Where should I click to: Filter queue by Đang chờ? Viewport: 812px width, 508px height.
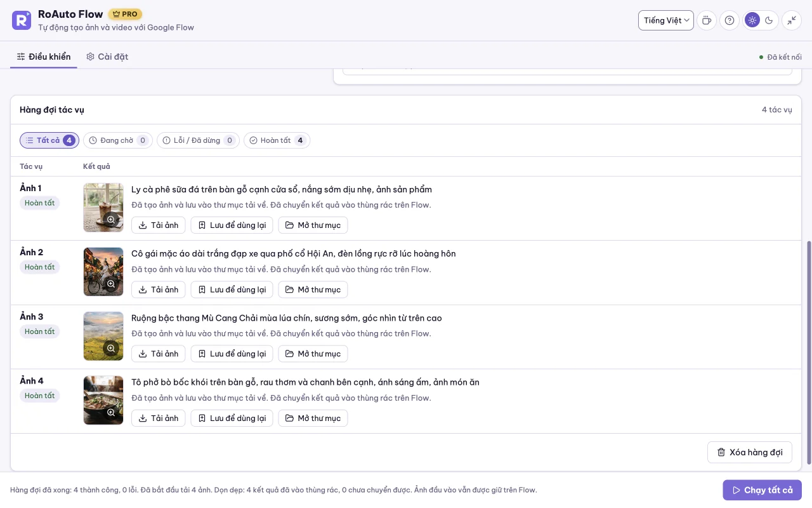(x=118, y=140)
